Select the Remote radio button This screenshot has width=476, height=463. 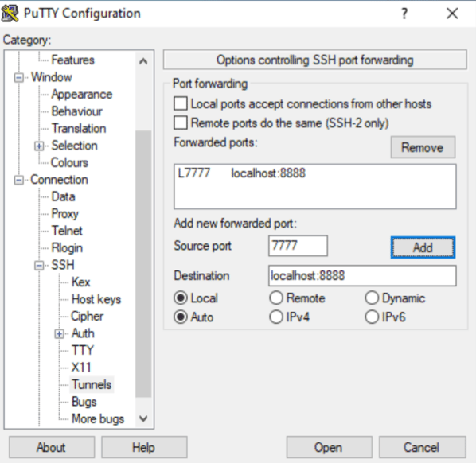click(x=276, y=298)
